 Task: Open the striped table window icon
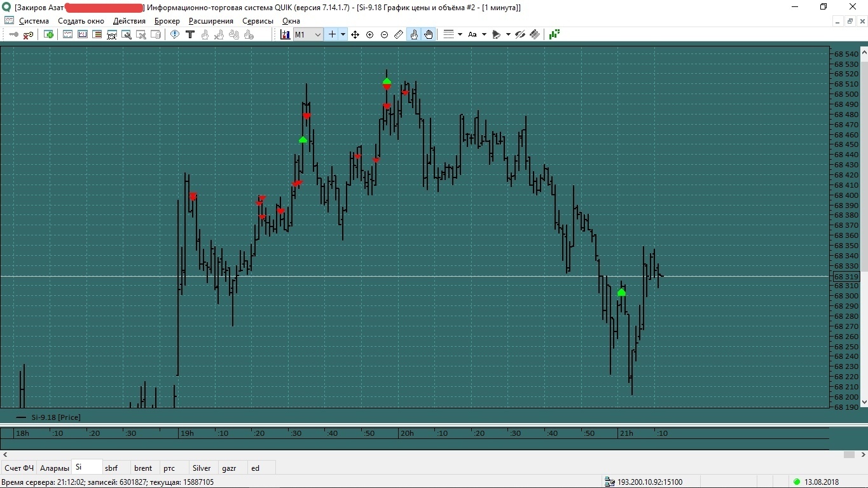click(97, 34)
